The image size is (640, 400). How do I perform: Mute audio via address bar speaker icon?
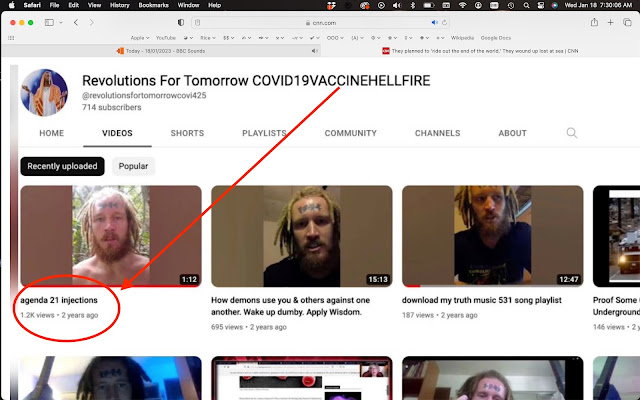[x=434, y=22]
